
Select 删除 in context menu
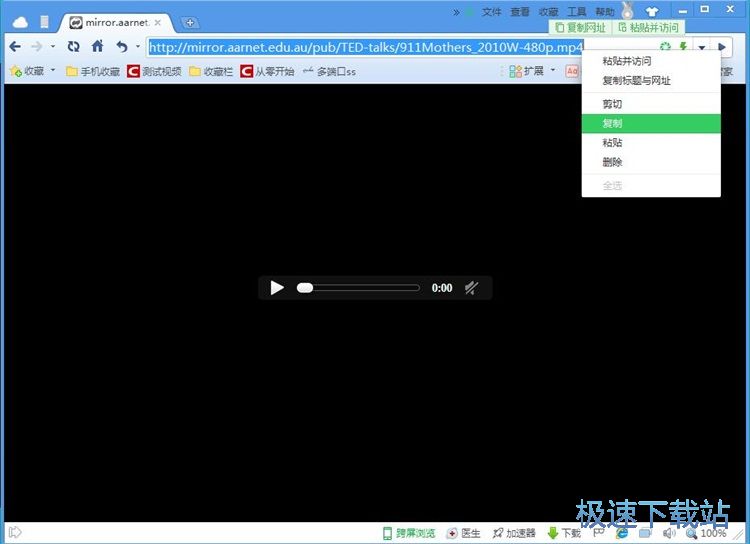click(x=651, y=162)
